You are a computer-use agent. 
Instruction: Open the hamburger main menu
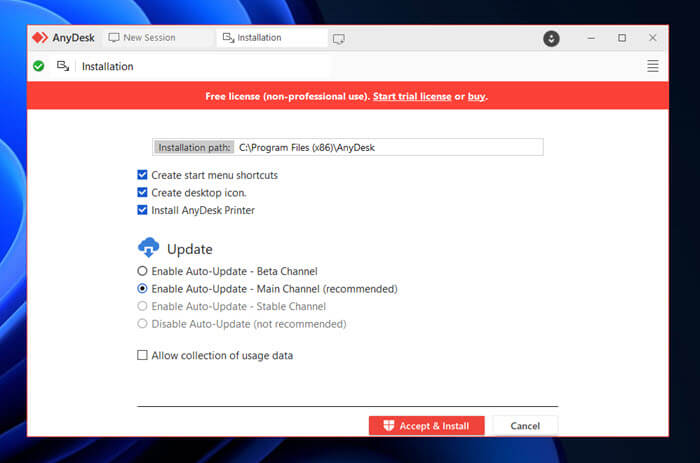[x=653, y=66]
